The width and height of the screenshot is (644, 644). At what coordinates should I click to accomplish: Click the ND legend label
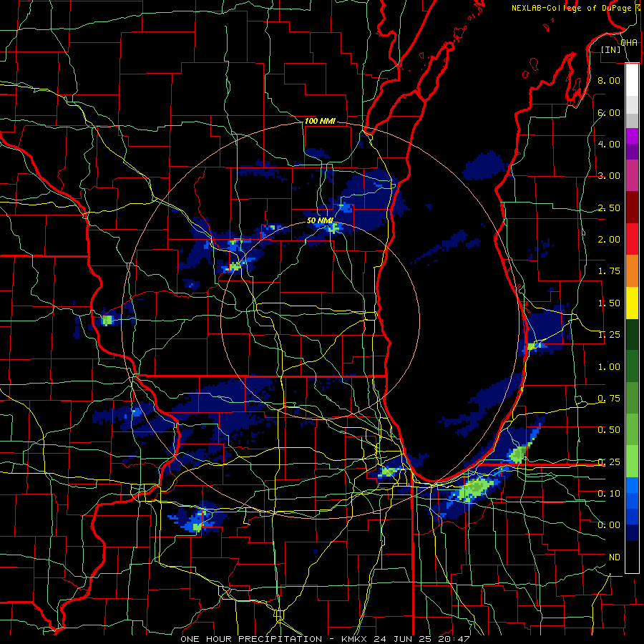(x=615, y=557)
